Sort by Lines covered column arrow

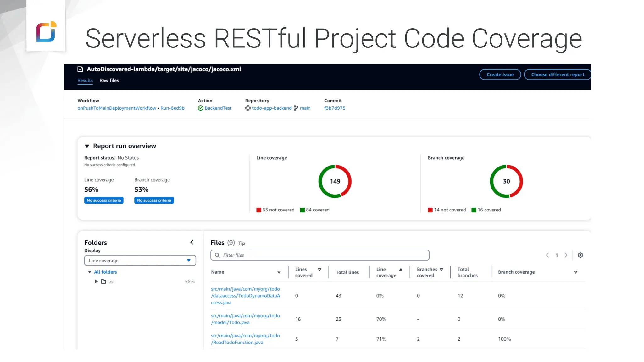coord(319,270)
